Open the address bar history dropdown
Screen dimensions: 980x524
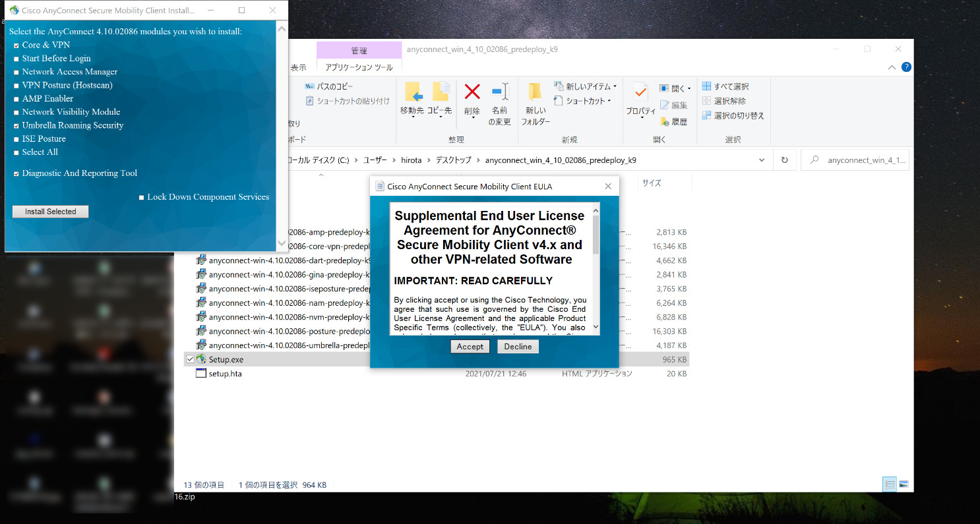pos(762,160)
